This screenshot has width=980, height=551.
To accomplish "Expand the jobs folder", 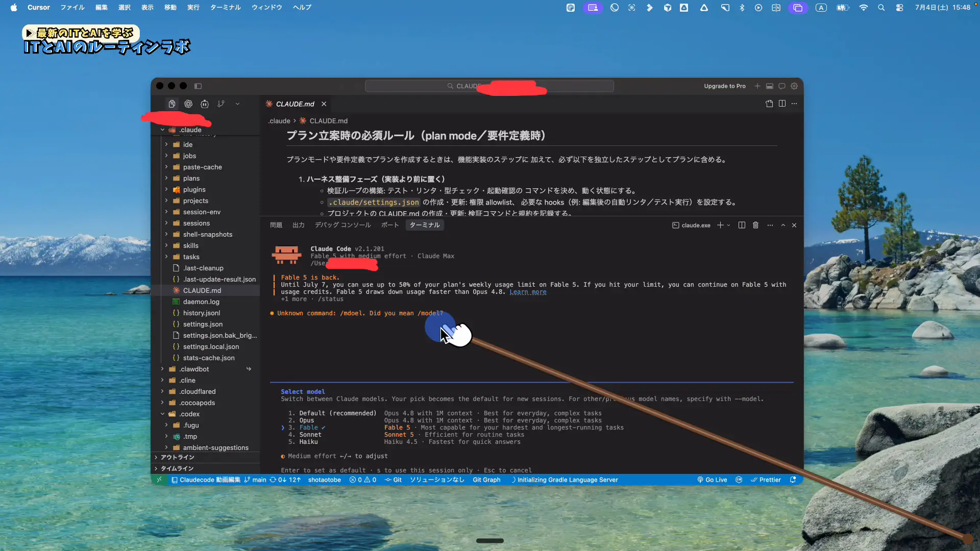I will (x=166, y=156).
